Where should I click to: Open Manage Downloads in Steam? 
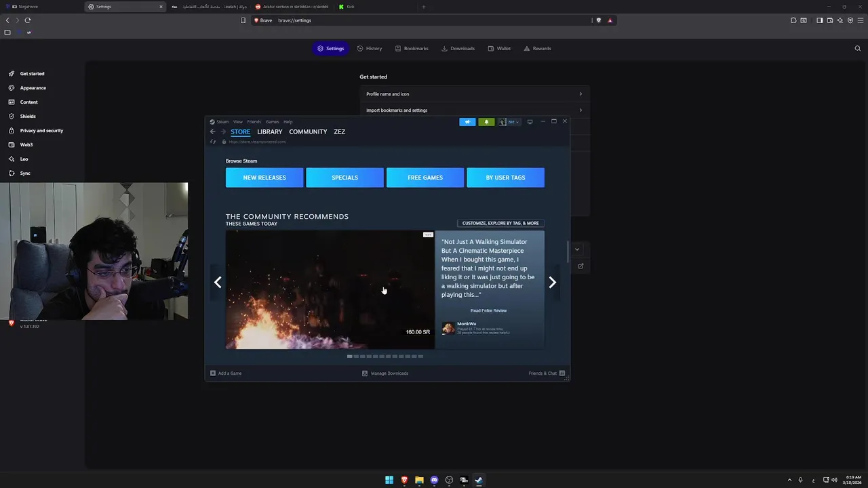pyautogui.click(x=385, y=373)
